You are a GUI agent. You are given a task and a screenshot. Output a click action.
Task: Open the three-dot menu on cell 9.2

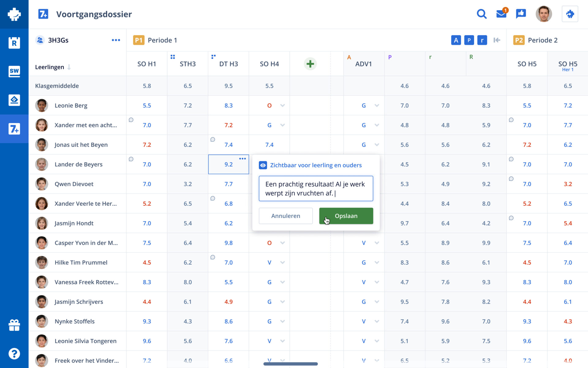tap(242, 159)
